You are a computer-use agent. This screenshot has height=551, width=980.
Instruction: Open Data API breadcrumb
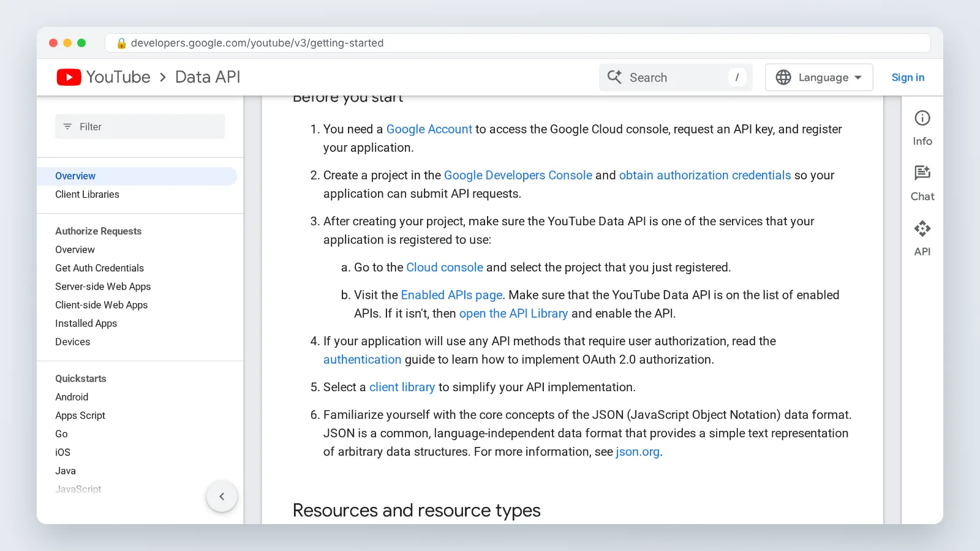point(208,77)
